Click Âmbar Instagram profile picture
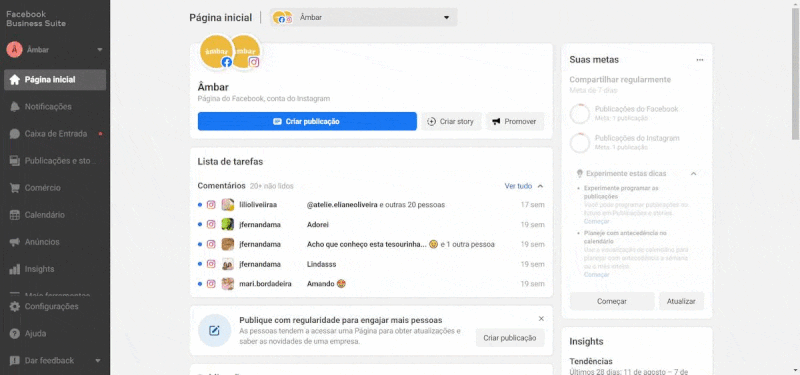 pos(247,51)
